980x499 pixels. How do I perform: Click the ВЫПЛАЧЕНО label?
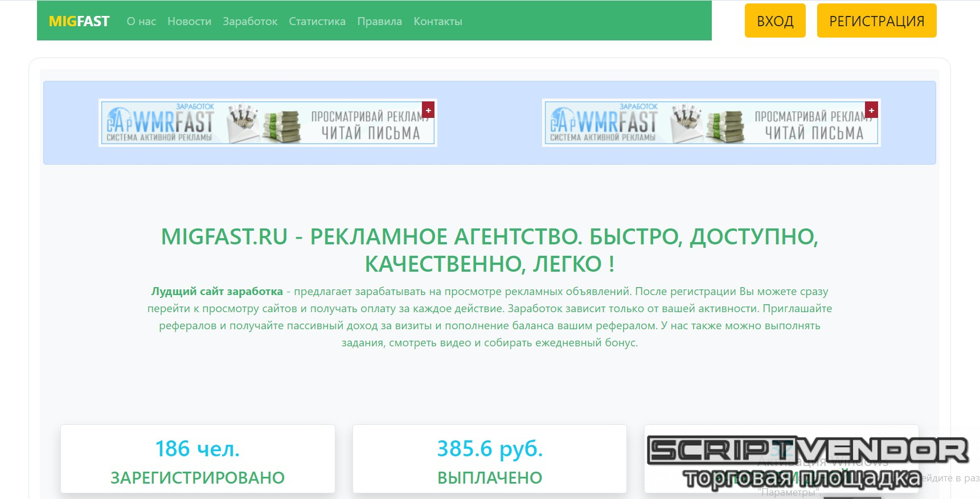490,477
